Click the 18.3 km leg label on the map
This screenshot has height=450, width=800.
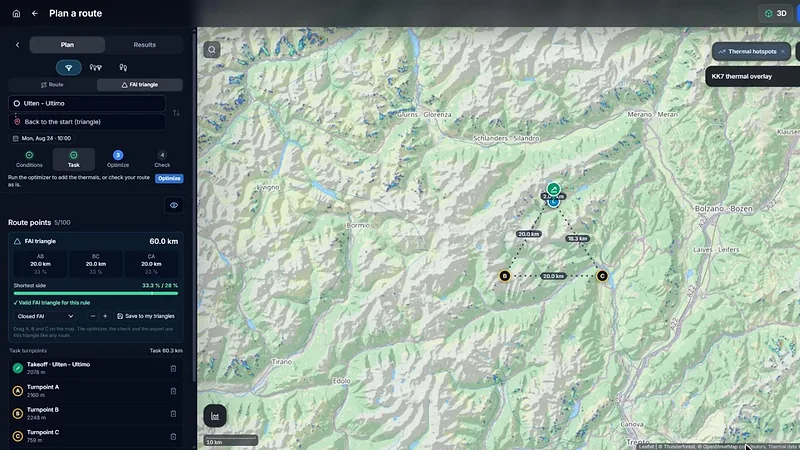pyautogui.click(x=577, y=239)
